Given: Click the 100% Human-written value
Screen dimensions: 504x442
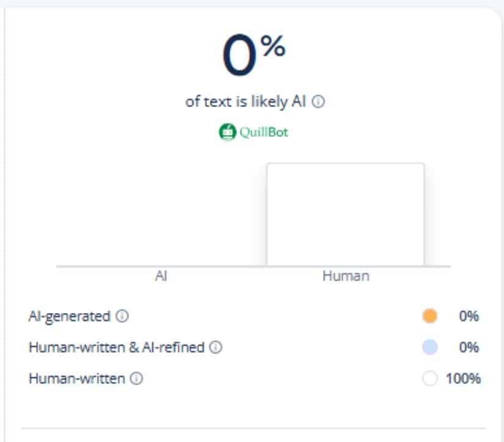Looking at the screenshot, I should point(464,379).
